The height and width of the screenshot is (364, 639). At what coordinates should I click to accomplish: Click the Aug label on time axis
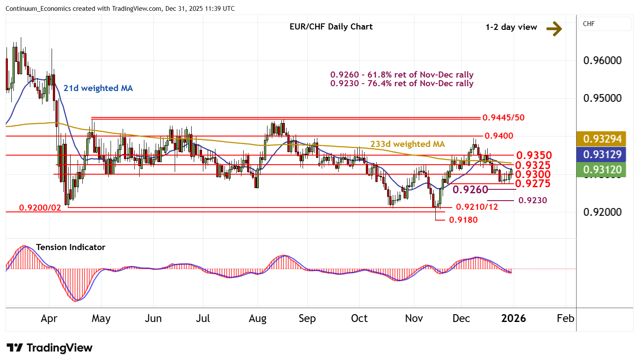(258, 318)
